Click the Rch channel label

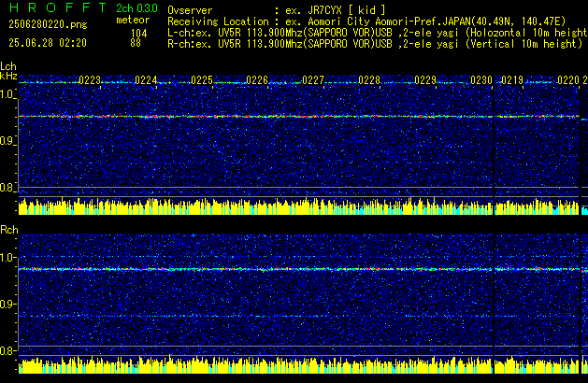9,230
